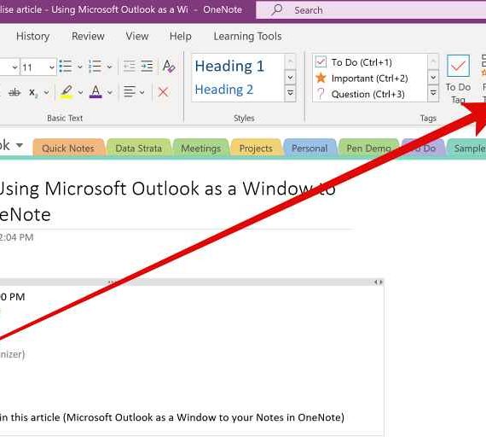486x448 pixels.
Task: Show the previous row of tags
Action: [433, 61]
